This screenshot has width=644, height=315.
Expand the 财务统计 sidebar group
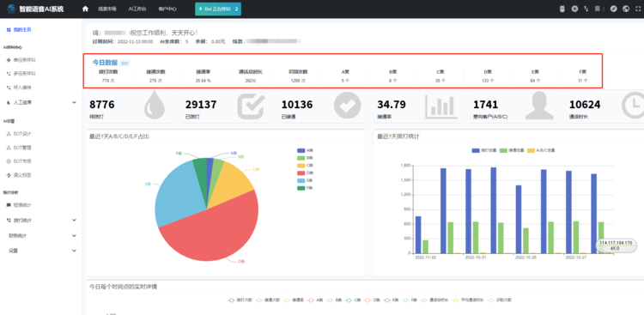[x=41, y=236]
